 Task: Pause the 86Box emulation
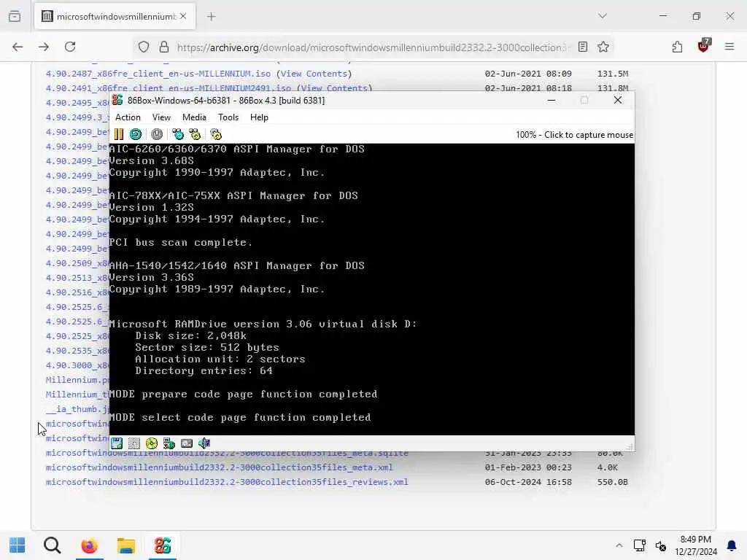(119, 134)
